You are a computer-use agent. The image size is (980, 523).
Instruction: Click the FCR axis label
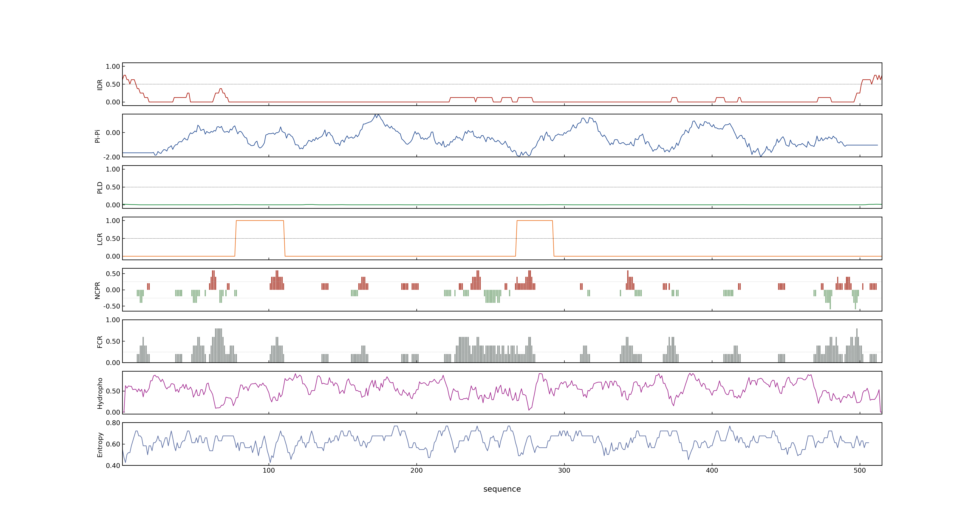click(x=100, y=341)
